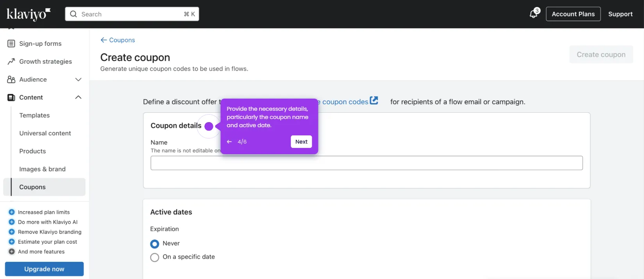Screen dimensions: 644x279
Task: Click the Audience people icon
Action: (x=11, y=79)
